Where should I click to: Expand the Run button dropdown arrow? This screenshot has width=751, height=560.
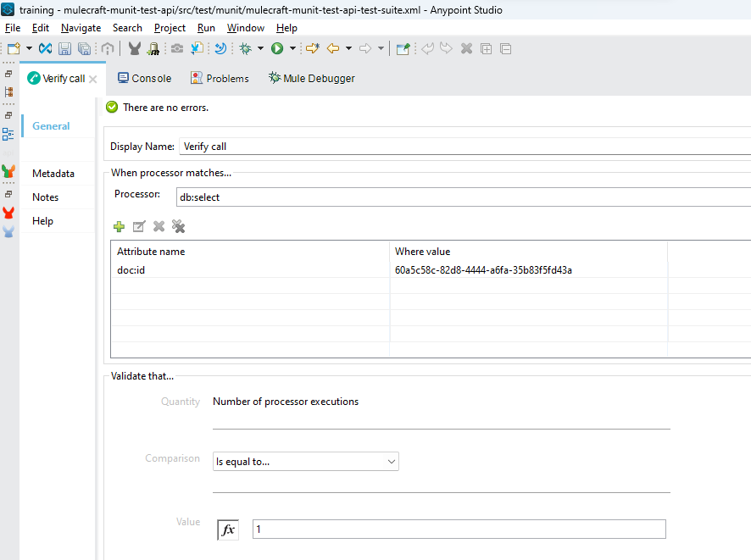tap(292, 49)
